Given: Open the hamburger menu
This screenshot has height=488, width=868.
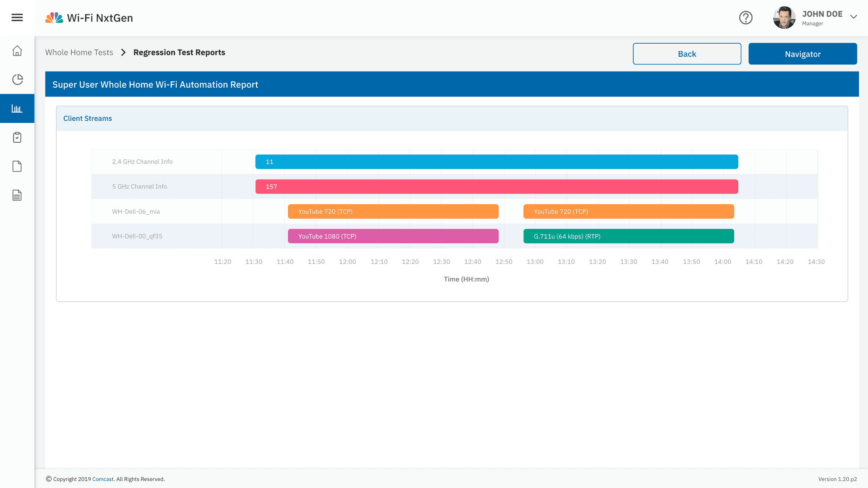Looking at the screenshot, I should coord(17,17).
